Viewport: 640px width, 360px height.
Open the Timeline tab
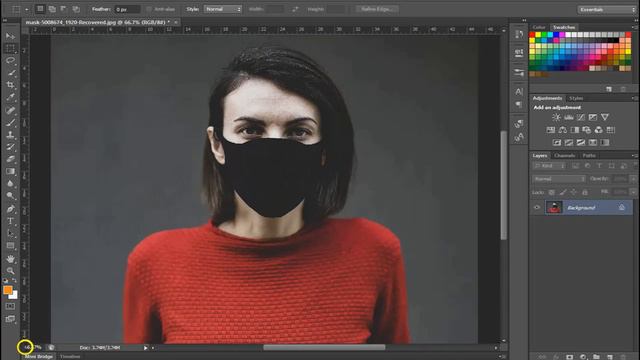(x=70, y=357)
